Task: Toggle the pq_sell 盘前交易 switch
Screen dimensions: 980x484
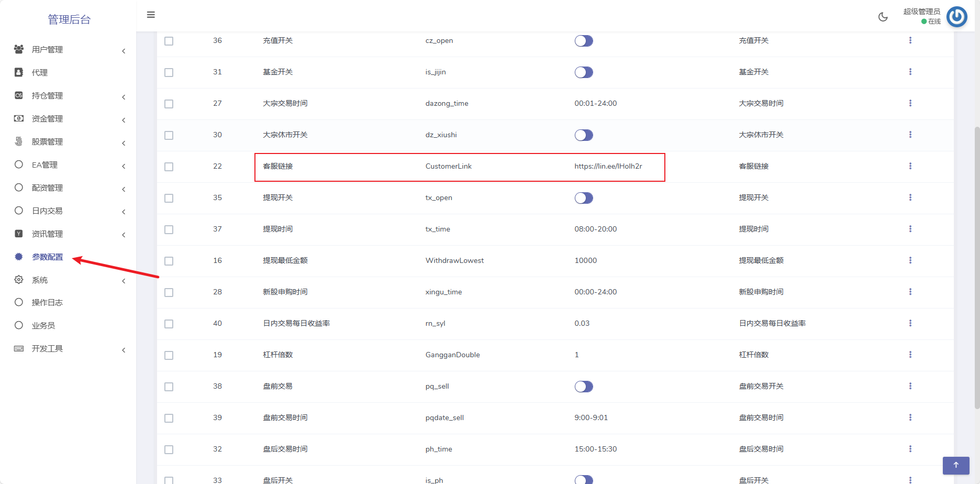Action: (583, 387)
